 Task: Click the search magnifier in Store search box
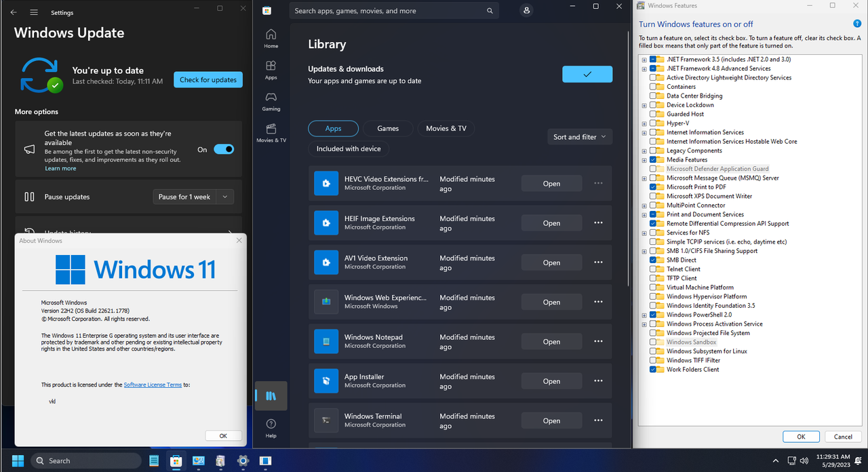[x=490, y=11]
